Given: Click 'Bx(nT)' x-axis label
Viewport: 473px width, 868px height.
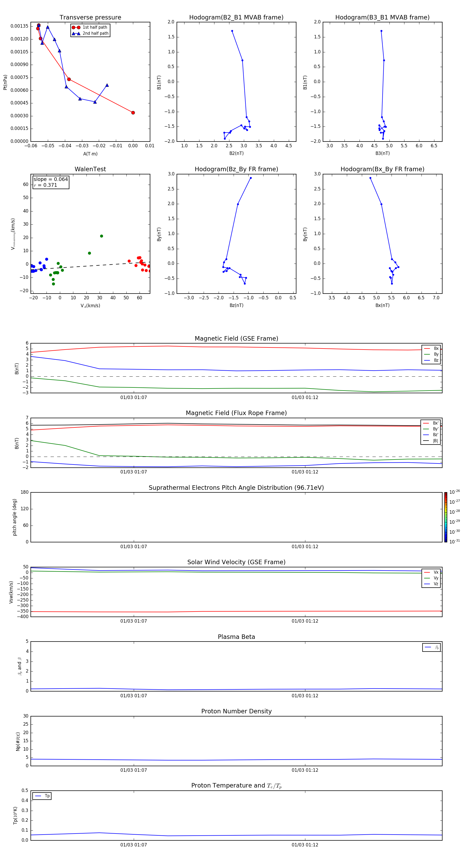Looking at the screenshot, I should click(382, 305).
